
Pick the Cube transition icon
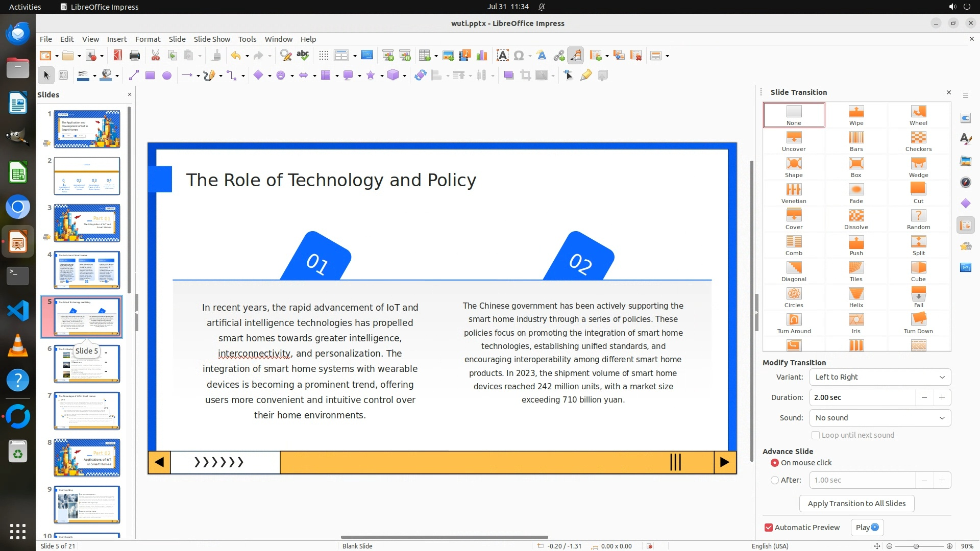[918, 271]
